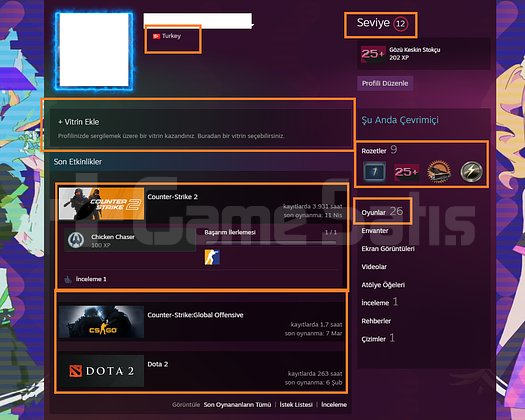Open the 25+ badge next to Gözü Keskin Stokçu
This screenshot has height=420, width=525.
click(373, 54)
